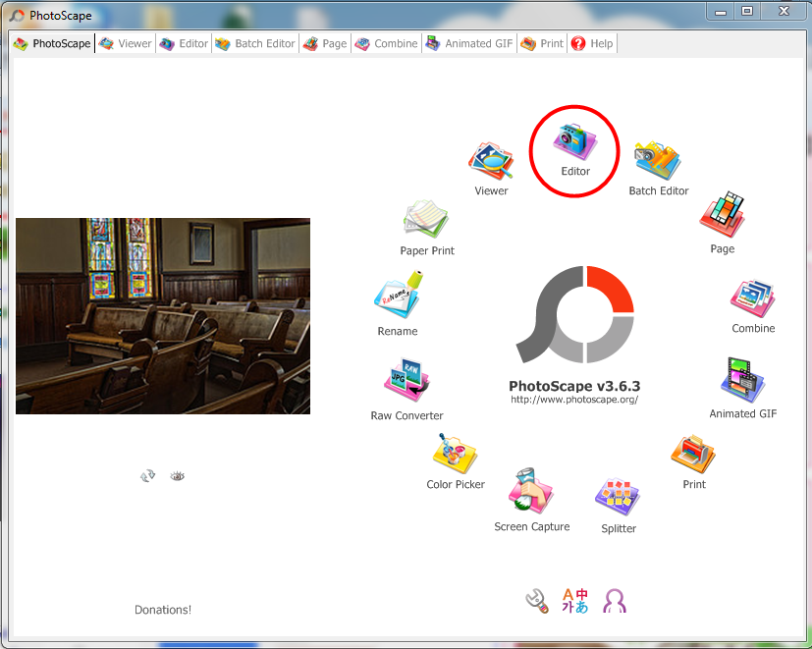Image resolution: width=812 pixels, height=649 pixels.
Task: Switch to the PhotoScape home tab
Action: click(x=52, y=43)
